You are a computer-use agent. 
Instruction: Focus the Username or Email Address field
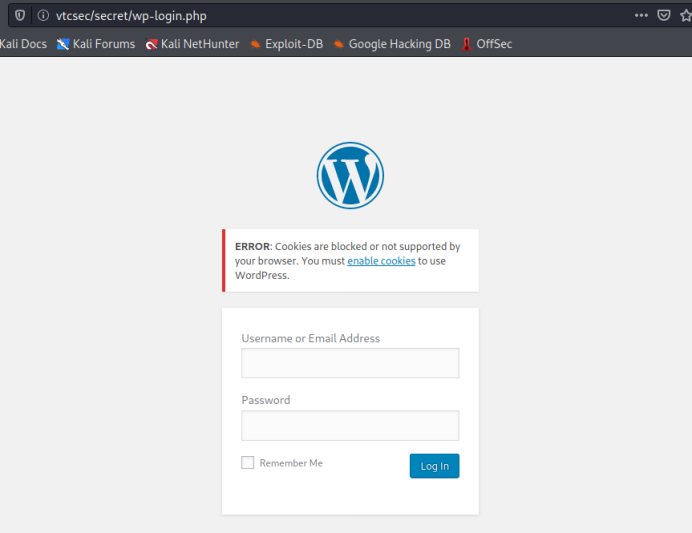350,363
